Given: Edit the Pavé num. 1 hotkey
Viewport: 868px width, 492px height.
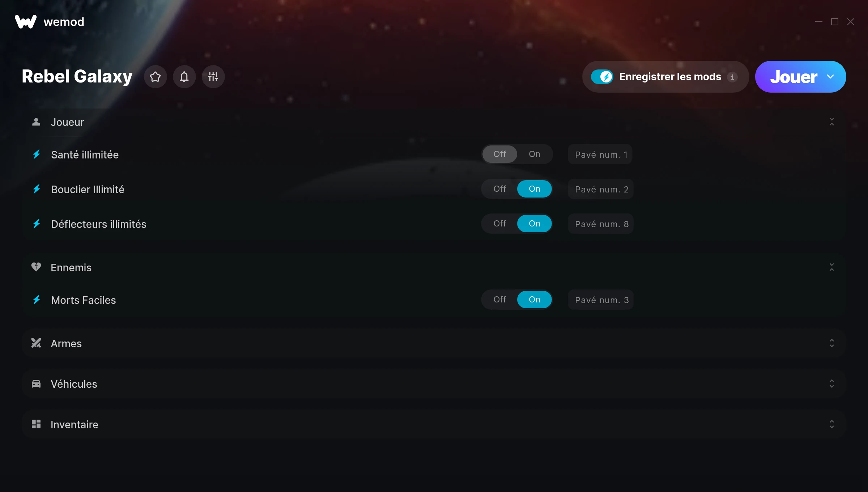Looking at the screenshot, I should point(600,154).
